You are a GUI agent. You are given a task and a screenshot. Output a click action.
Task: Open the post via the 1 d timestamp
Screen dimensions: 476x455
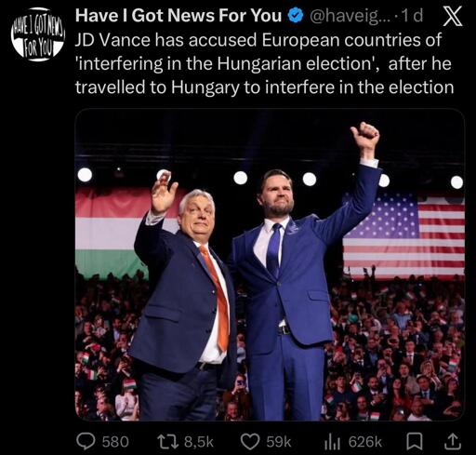point(412,16)
